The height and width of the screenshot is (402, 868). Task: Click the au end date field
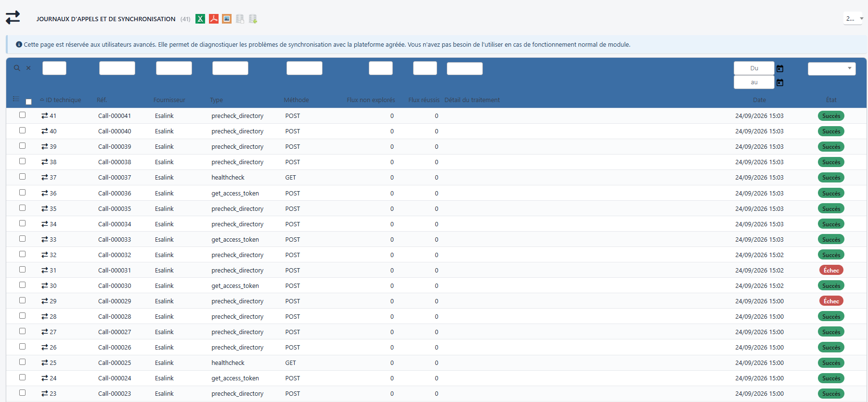click(754, 82)
